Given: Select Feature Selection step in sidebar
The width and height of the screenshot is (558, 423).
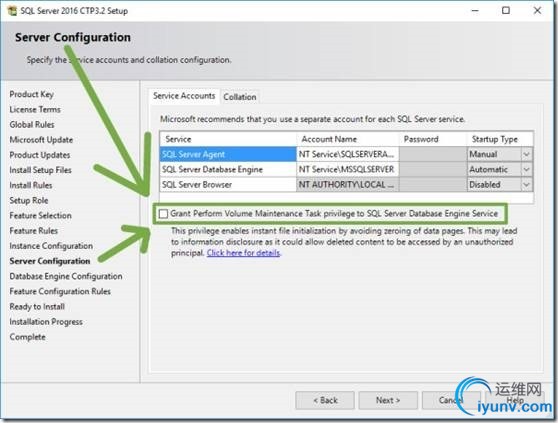Looking at the screenshot, I should (x=41, y=216).
